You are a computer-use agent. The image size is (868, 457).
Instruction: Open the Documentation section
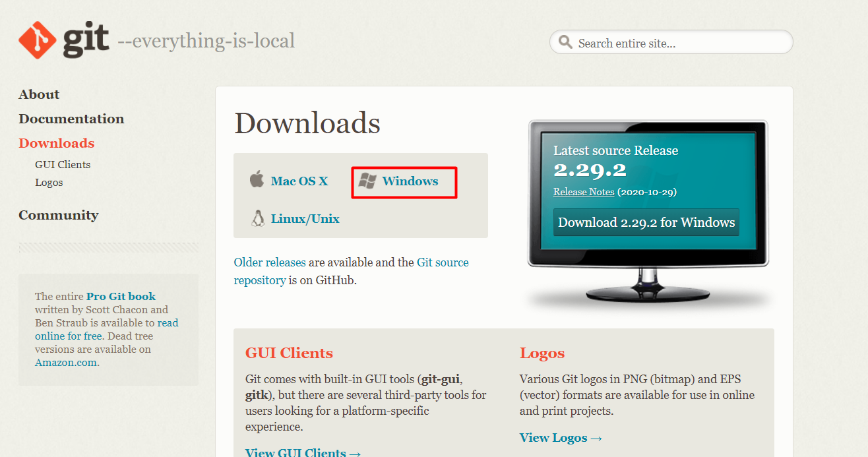click(x=71, y=119)
